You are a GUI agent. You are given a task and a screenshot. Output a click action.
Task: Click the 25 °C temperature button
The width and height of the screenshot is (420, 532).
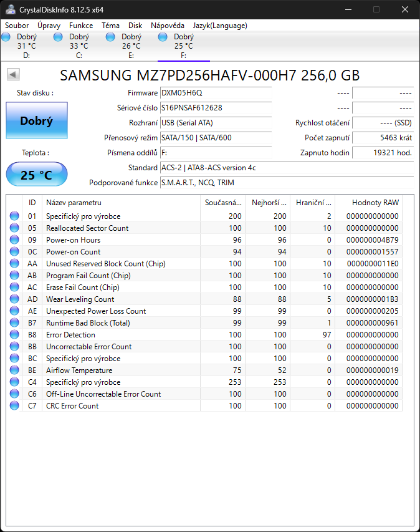(37, 174)
